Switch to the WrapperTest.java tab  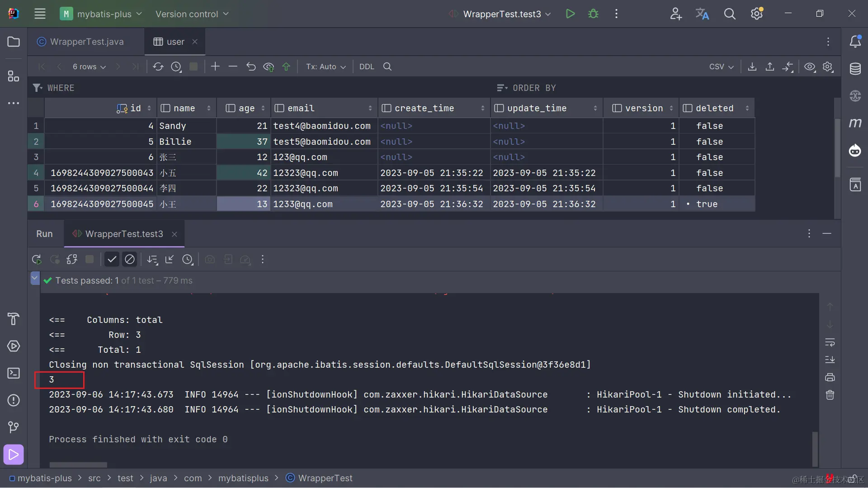[86, 42]
